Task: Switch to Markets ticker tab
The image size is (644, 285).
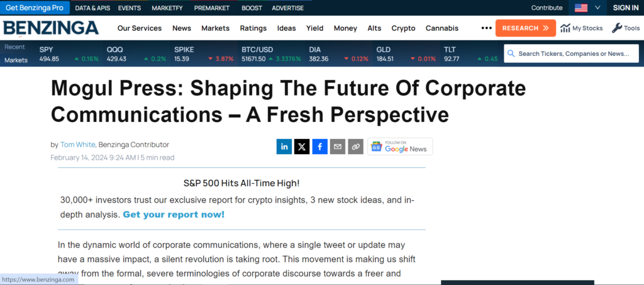Action: 16,60
